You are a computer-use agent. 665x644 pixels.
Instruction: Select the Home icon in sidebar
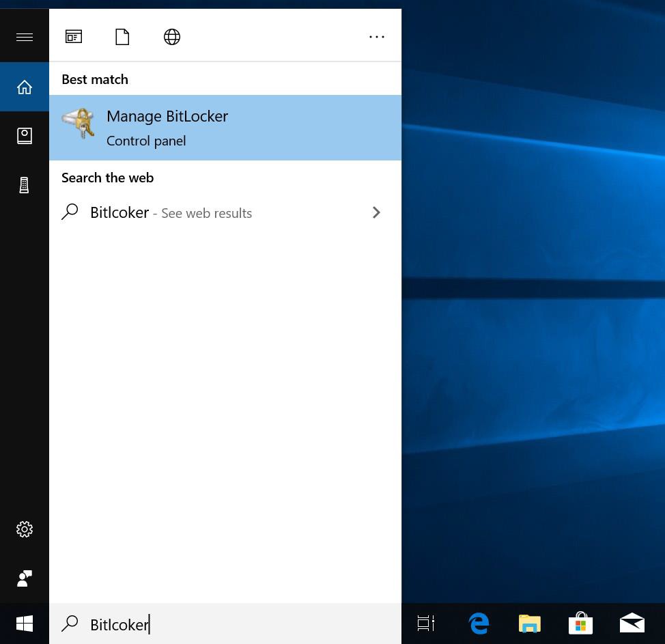pyautogui.click(x=24, y=87)
